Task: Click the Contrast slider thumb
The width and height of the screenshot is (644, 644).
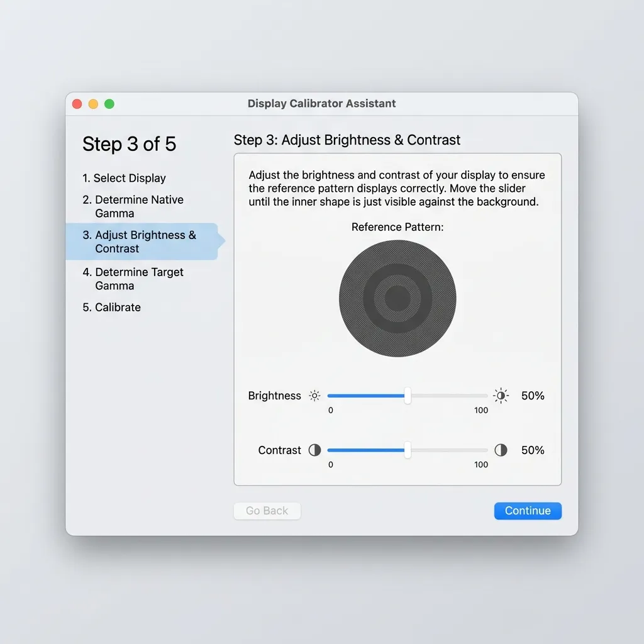Action: pos(408,450)
